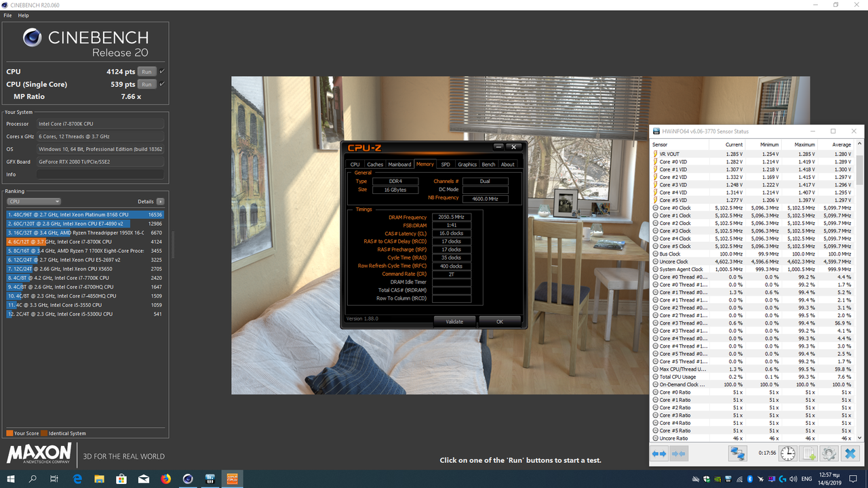Open File Explorer from taskbar
868x488 pixels.
tap(99, 479)
